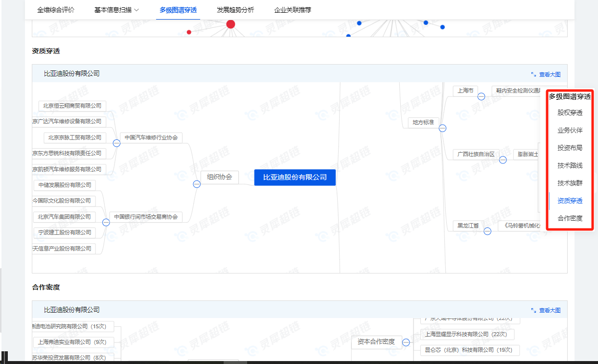Screen dimensions: 598x364
Task: Collapse the 中国汽车维修行业协会 node
Action: (116, 143)
